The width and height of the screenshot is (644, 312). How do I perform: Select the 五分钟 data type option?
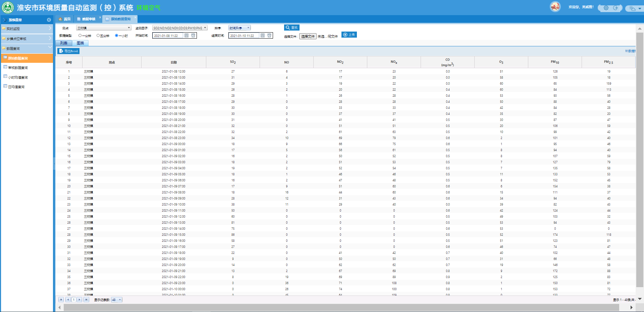(x=98, y=36)
